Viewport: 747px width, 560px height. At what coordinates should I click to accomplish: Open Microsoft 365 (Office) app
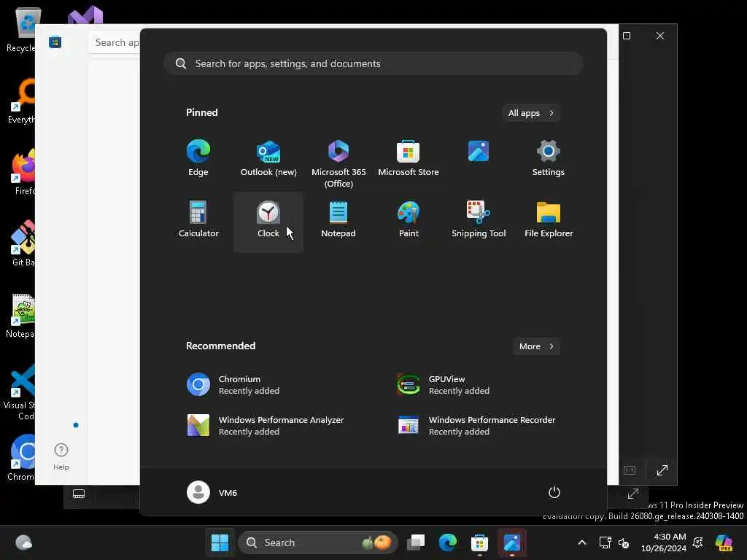click(338, 164)
